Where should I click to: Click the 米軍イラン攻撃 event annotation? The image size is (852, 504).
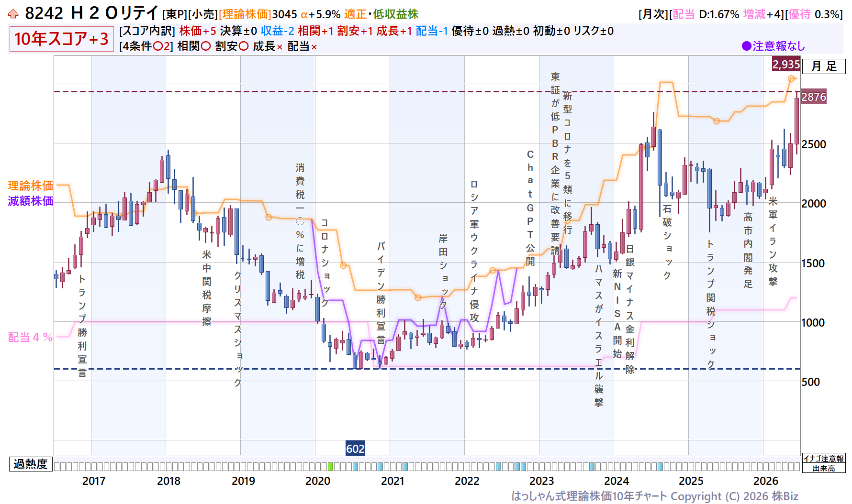coord(773,241)
